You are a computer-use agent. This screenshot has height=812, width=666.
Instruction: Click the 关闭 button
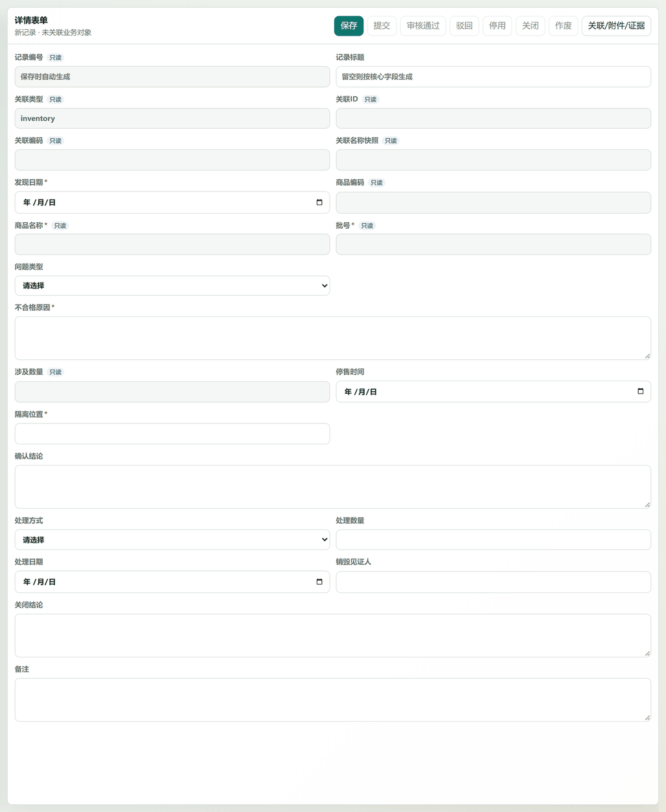point(530,26)
